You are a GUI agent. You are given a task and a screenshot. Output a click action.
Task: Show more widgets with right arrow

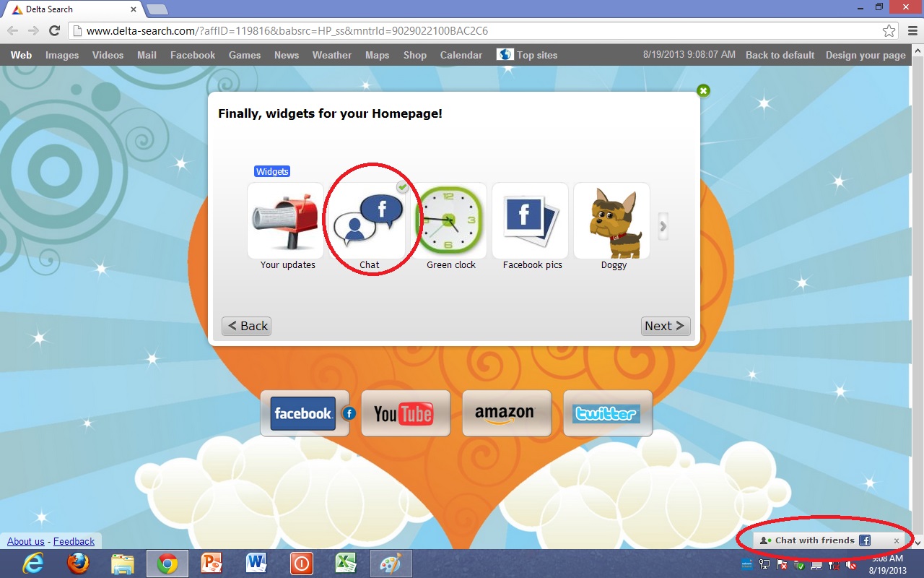click(x=663, y=226)
